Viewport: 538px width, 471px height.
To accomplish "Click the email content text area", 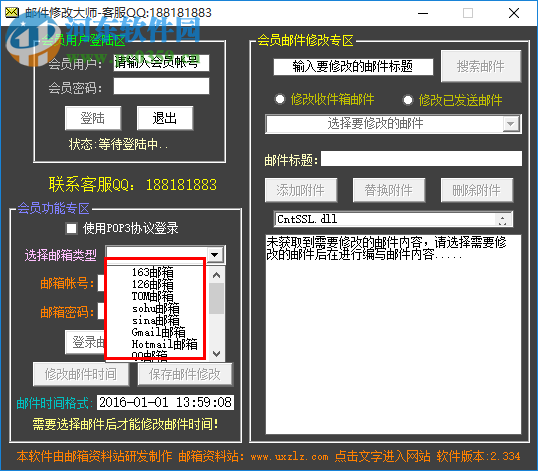I will pyautogui.click(x=393, y=334).
